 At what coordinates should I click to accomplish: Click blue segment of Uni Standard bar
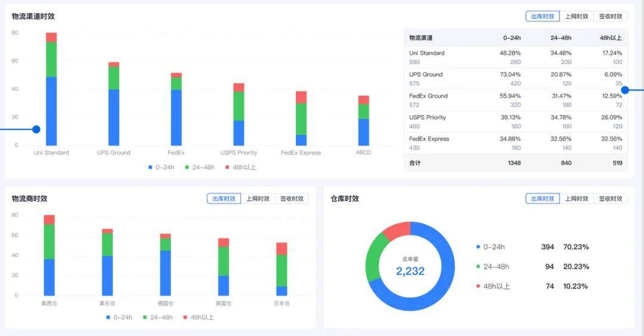pyautogui.click(x=51, y=111)
